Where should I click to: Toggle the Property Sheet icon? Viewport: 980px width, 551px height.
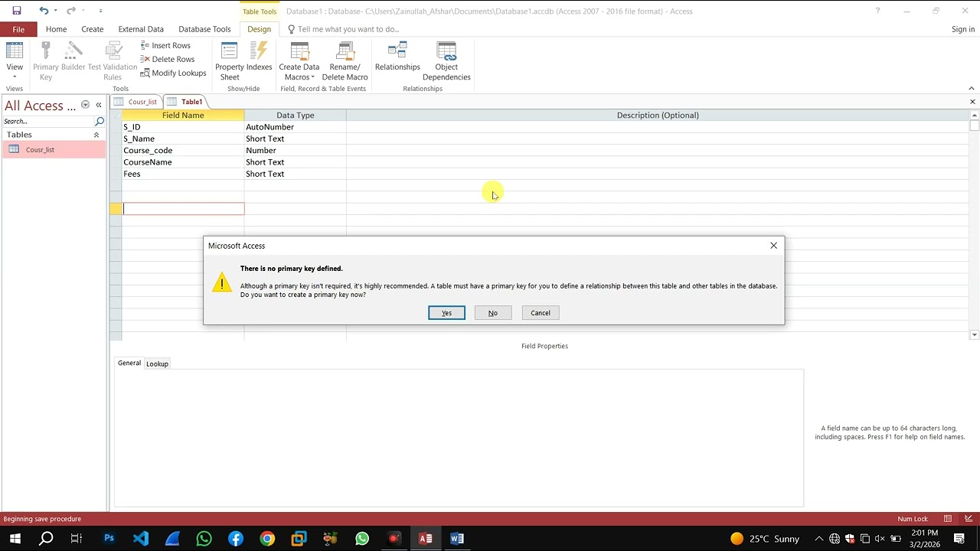[x=230, y=51]
